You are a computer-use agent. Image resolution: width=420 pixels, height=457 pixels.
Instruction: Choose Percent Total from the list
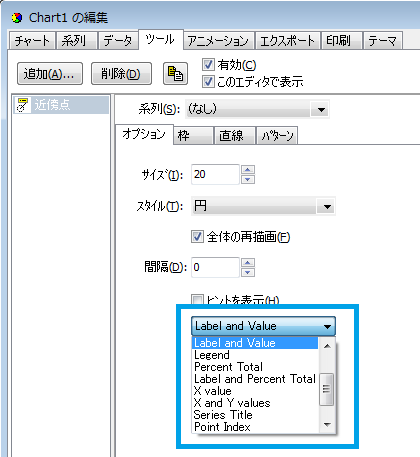pos(229,367)
